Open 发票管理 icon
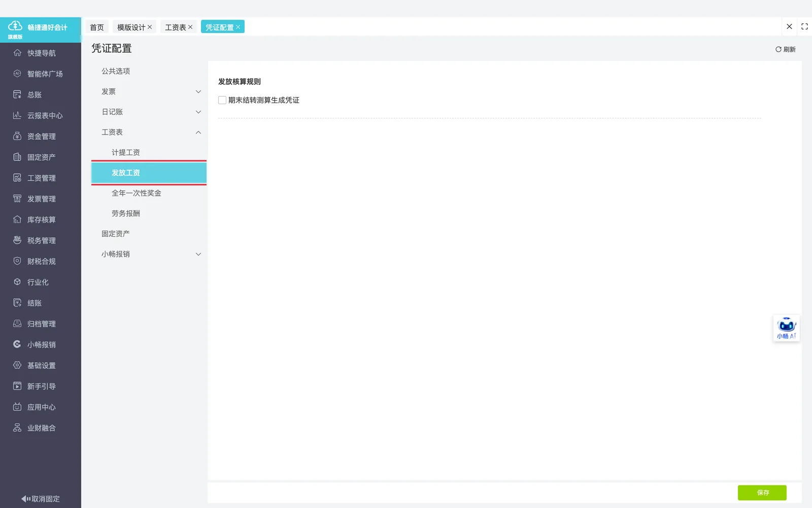This screenshot has width=812, height=508. [x=17, y=199]
